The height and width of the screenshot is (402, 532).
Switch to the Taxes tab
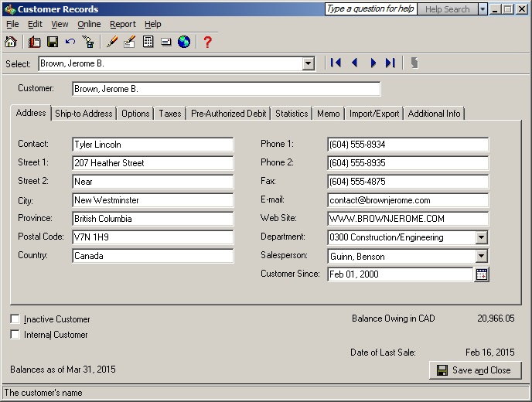(170, 114)
